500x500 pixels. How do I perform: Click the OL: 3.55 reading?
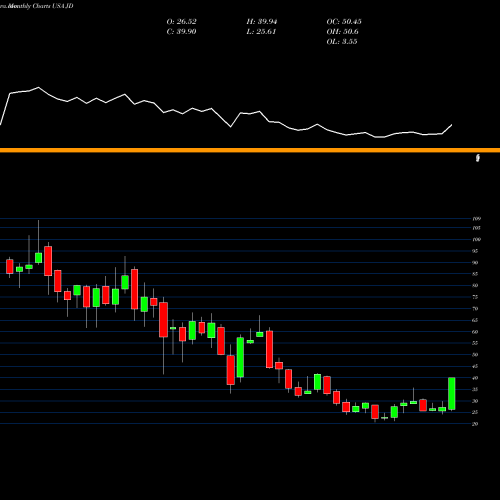pos(342,42)
